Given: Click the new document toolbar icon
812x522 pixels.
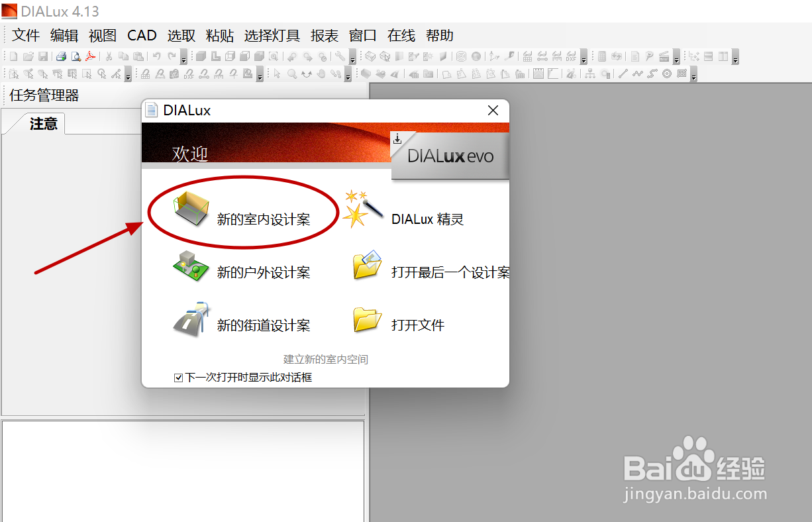Looking at the screenshot, I should point(13,57).
